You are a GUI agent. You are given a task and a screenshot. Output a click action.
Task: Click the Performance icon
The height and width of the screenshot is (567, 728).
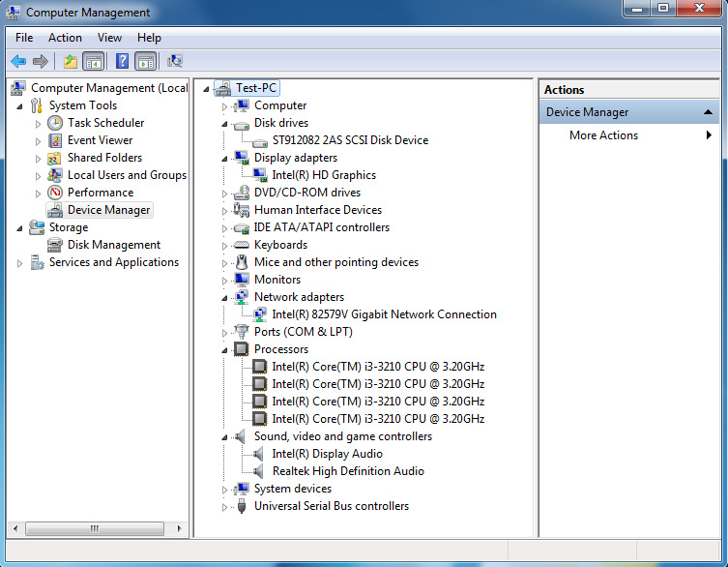[x=55, y=193]
